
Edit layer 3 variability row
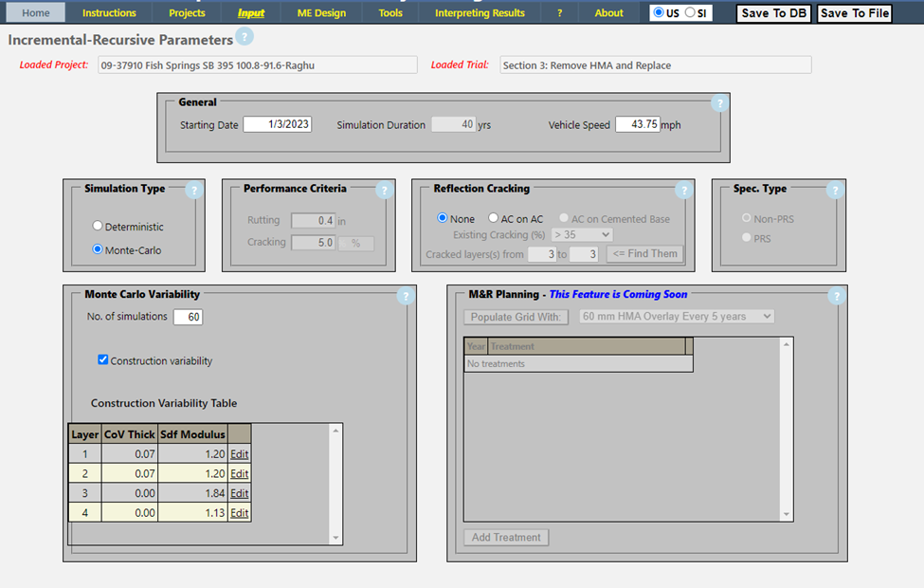pos(239,493)
